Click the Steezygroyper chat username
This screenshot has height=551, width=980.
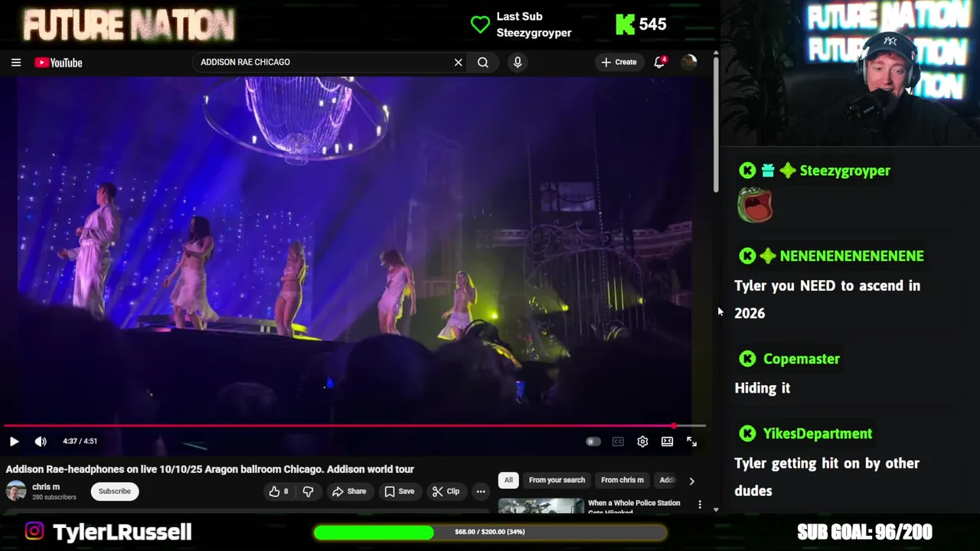[844, 171]
